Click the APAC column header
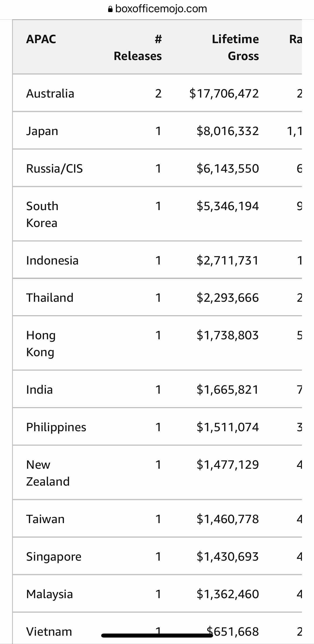The image size is (314, 644). [41, 39]
